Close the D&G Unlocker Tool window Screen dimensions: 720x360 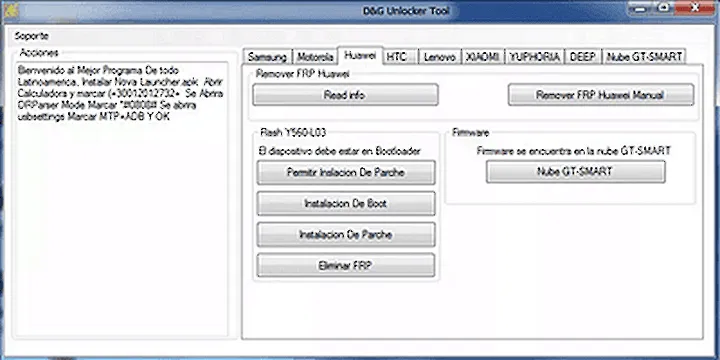point(695,8)
